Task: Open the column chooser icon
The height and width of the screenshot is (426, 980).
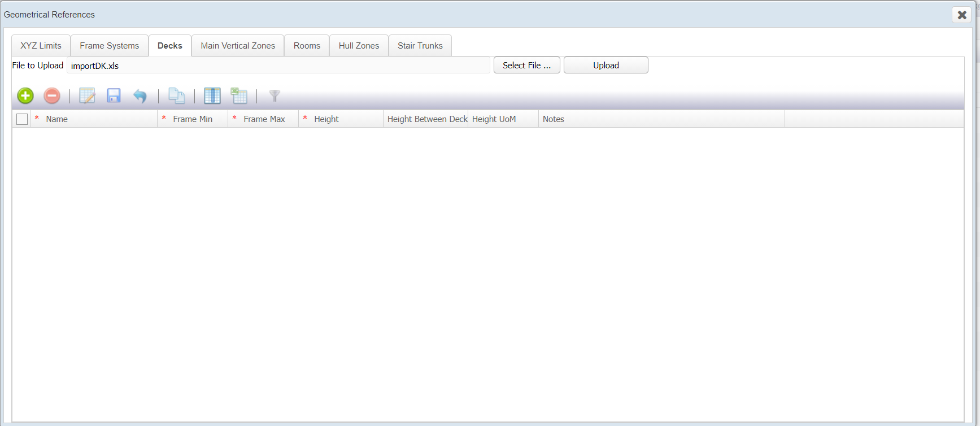Action: pyautogui.click(x=212, y=96)
